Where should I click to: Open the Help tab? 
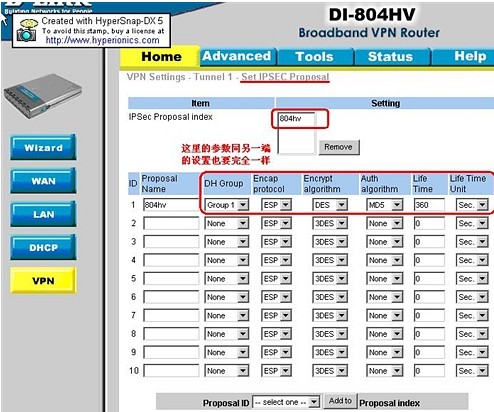tap(464, 56)
